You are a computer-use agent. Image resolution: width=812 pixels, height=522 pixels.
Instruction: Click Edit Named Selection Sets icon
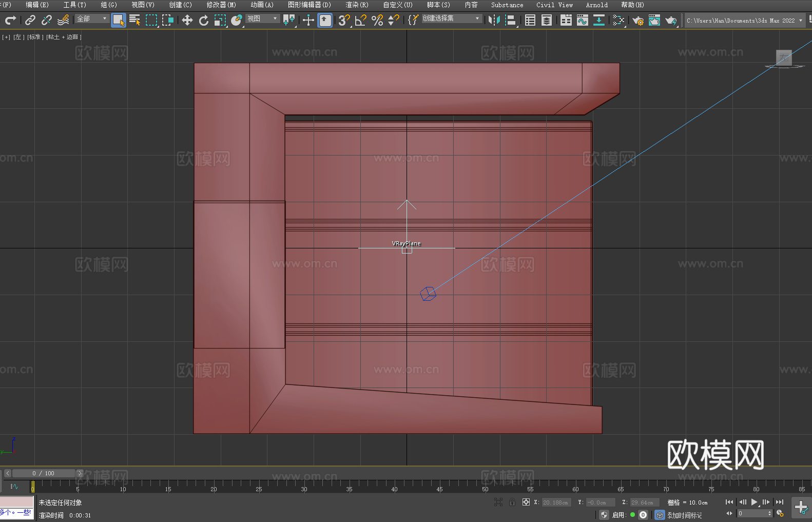click(x=413, y=20)
